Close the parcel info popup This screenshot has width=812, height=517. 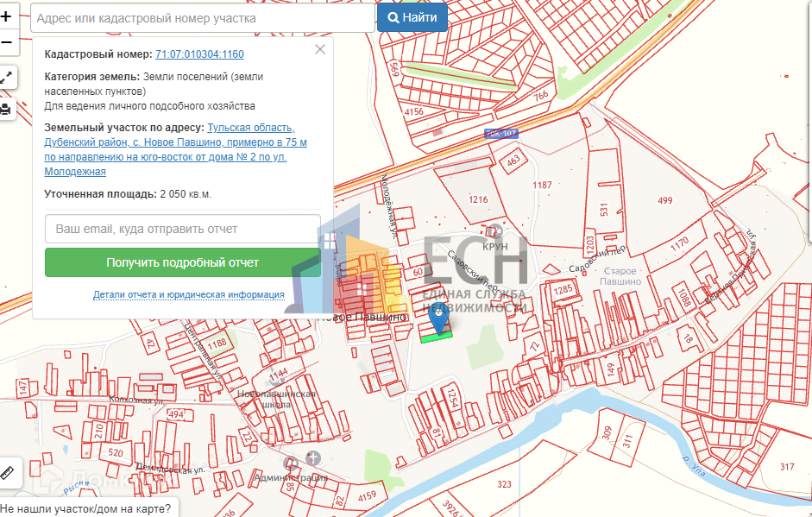[x=320, y=49]
